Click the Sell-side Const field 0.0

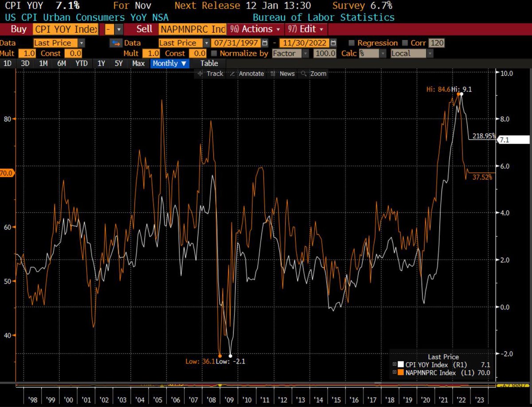tap(198, 53)
